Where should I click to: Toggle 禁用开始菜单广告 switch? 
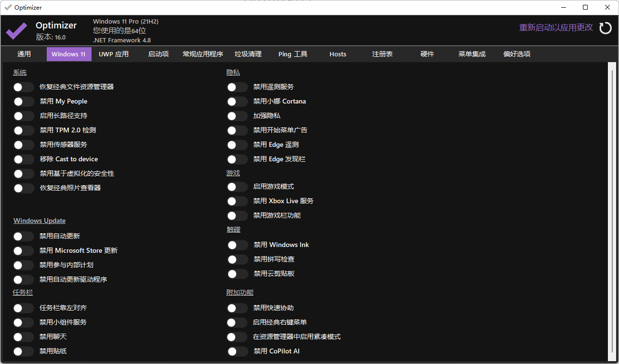(237, 130)
